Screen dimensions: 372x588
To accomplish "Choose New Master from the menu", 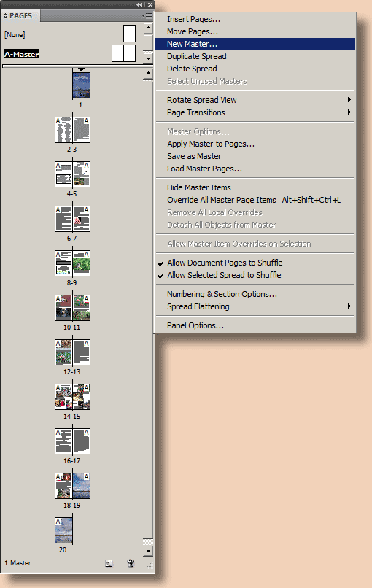I will 256,44.
